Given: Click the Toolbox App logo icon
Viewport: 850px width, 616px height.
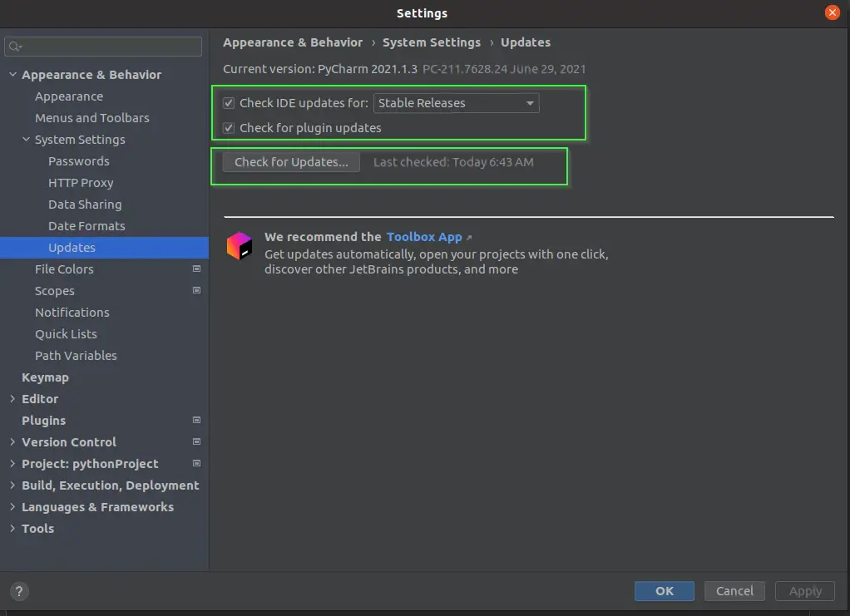Looking at the screenshot, I should [239, 246].
